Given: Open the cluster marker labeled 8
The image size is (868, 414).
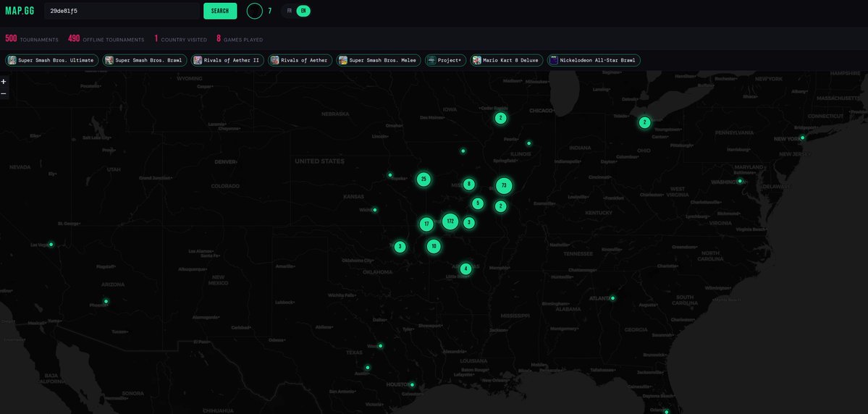Looking at the screenshot, I should coord(469,184).
